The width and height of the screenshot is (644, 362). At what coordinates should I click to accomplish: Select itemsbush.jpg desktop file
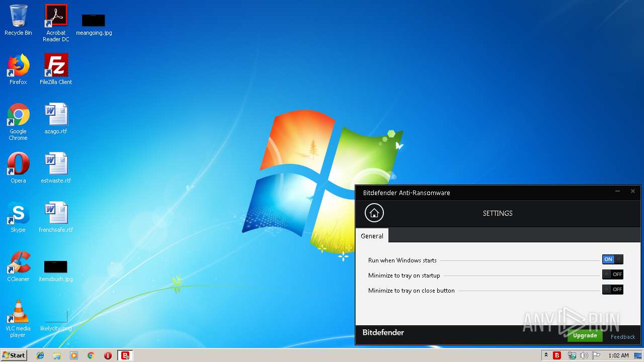(x=56, y=270)
